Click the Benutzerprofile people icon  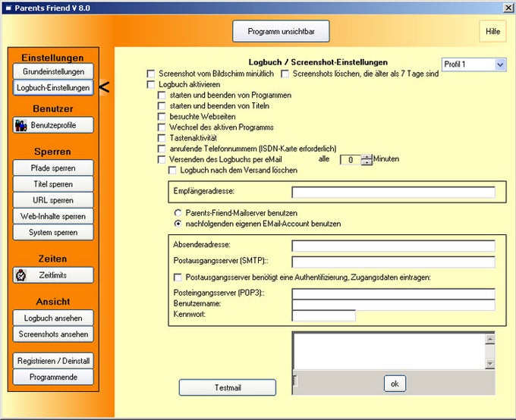(21, 125)
